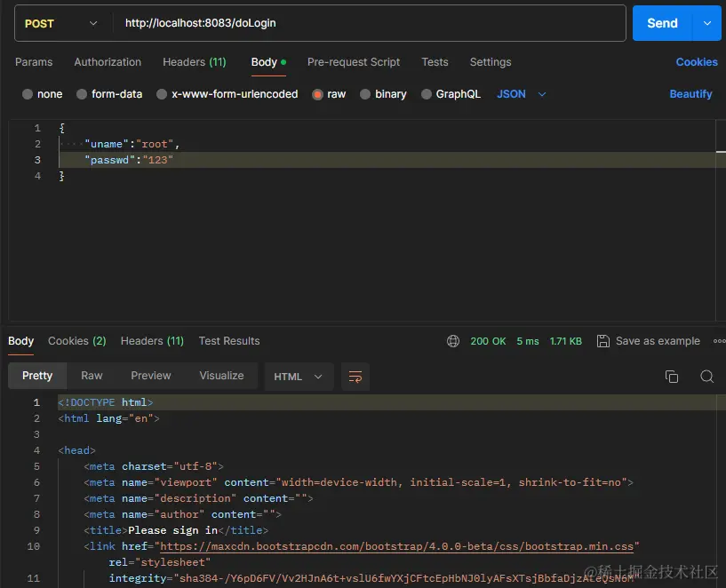Select the binary body radio option

coord(366,94)
